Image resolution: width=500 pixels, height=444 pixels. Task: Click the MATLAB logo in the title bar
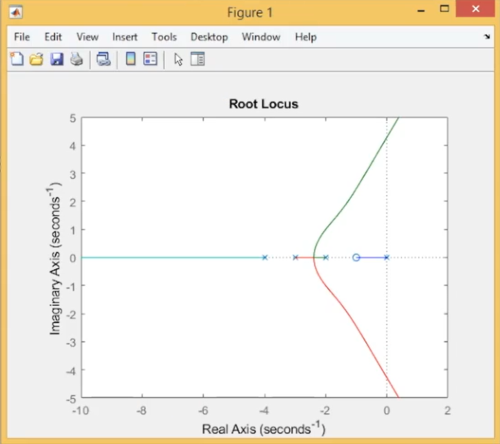[x=16, y=13]
